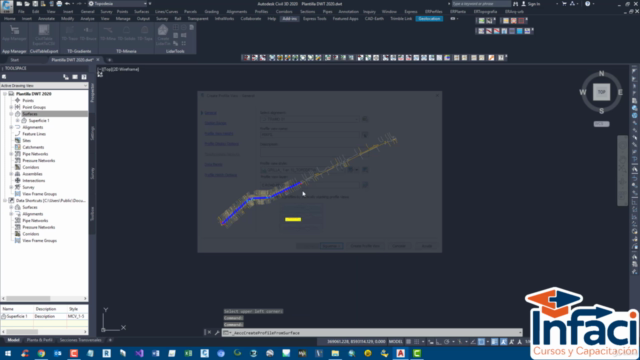Click Create Profile View button in dialog
This screenshot has height=360, width=640.
pos(365,246)
